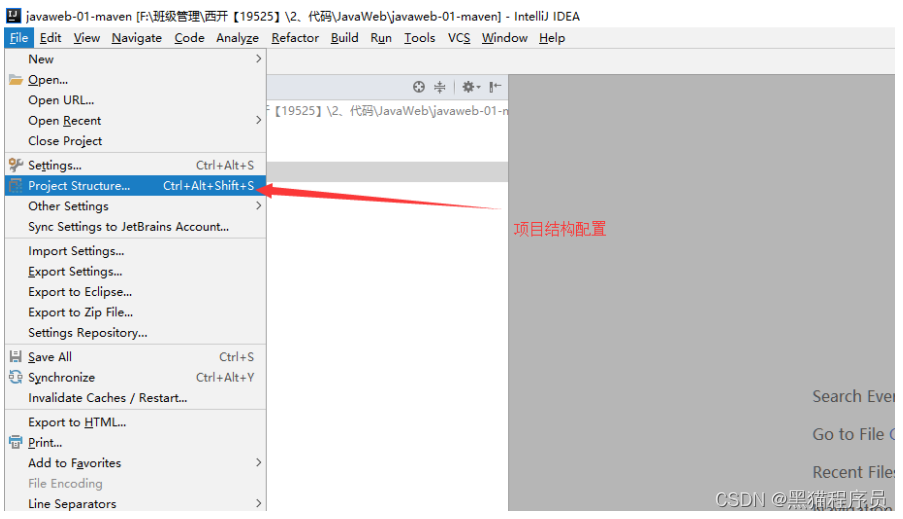
Task: Select Project Structure... menu entry
Action: [135, 185]
